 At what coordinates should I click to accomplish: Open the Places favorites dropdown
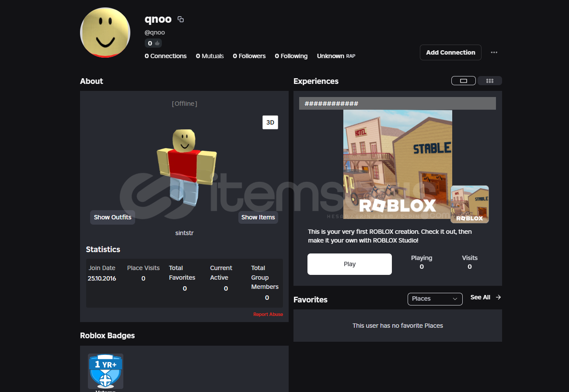tap(435, 299)
